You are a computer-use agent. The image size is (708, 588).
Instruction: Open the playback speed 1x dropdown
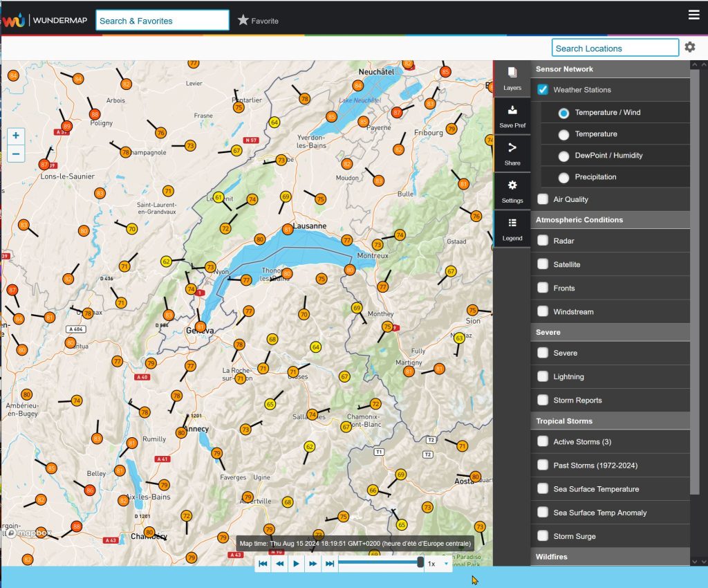pyautogui.click(x=437, y=564)
